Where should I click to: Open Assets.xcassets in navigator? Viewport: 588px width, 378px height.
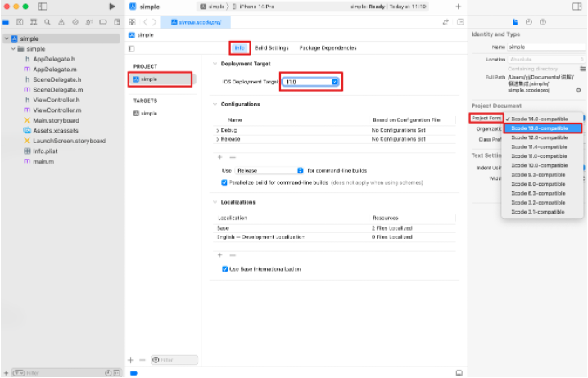click(x=52, y=130)
